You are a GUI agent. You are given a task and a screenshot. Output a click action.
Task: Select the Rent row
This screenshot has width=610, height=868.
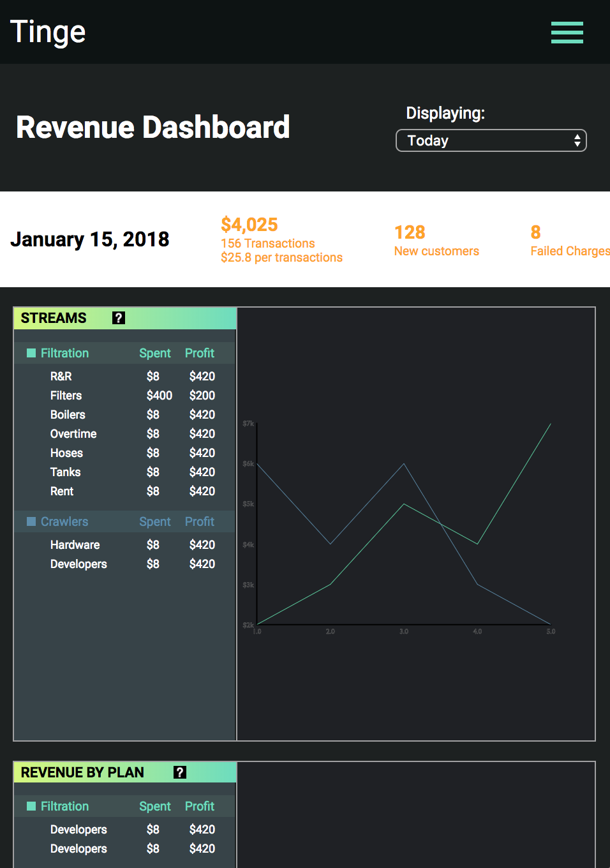pos(125,491)
